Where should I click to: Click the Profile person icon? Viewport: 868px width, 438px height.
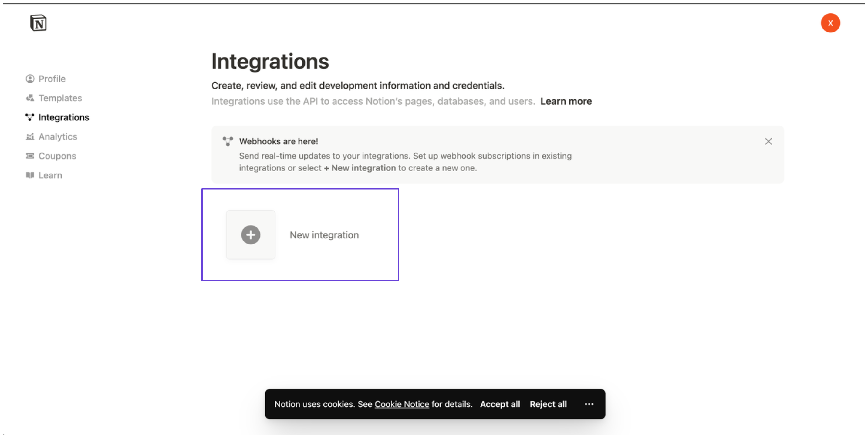click(x=30, y=79)
